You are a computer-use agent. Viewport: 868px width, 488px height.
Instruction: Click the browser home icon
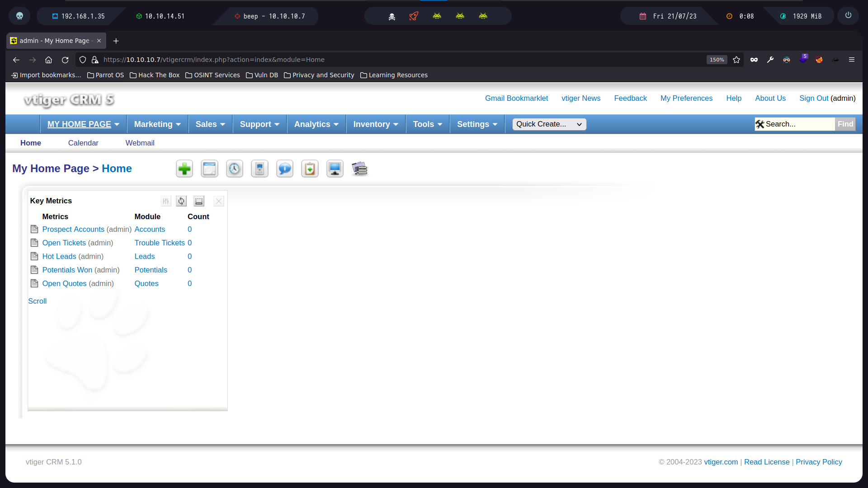click(49, 60)
